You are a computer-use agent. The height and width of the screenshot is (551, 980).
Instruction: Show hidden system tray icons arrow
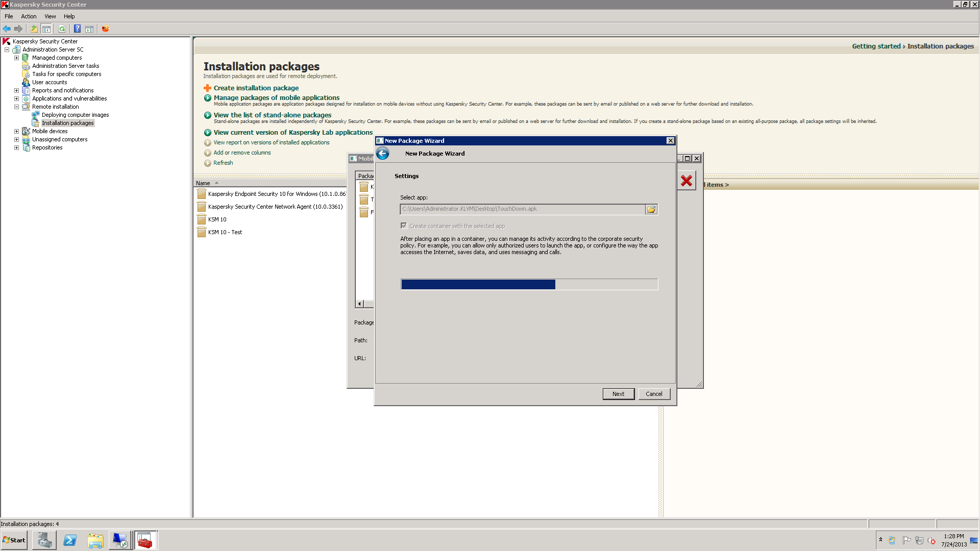880,540
